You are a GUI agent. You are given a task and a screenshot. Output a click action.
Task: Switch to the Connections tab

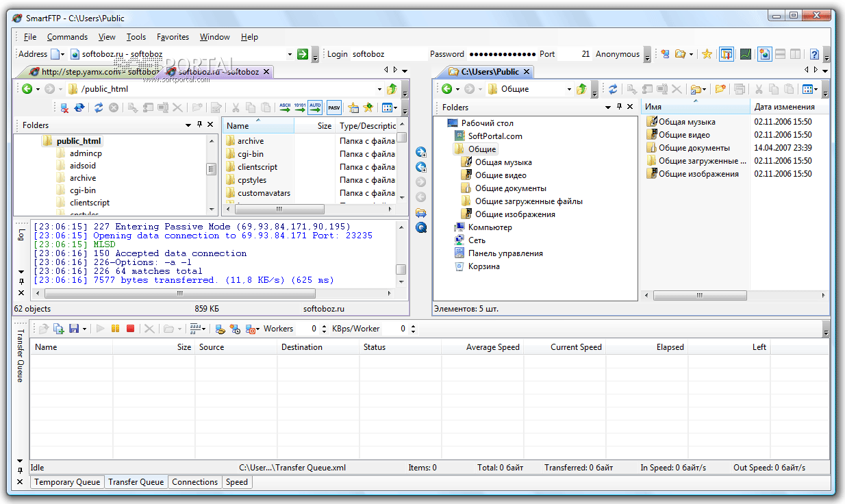point(194,482)
